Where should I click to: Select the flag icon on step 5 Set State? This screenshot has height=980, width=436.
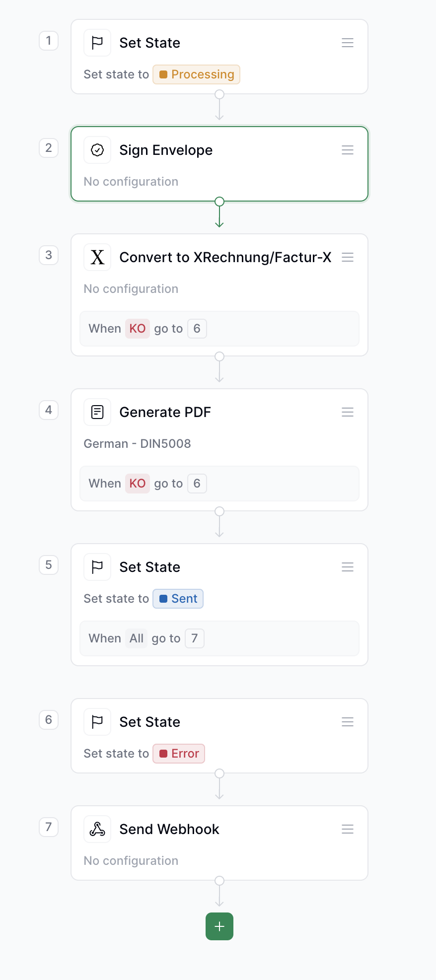coord(97,567)
